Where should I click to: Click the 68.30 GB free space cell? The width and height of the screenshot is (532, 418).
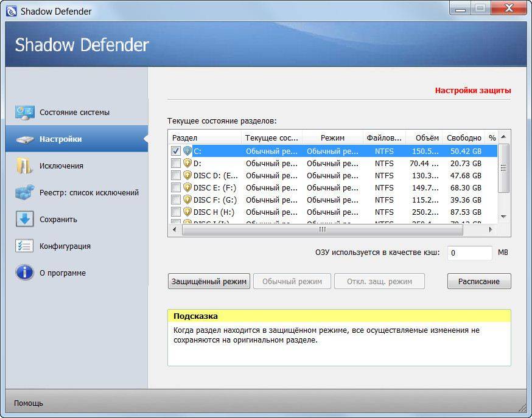[466, 188]
